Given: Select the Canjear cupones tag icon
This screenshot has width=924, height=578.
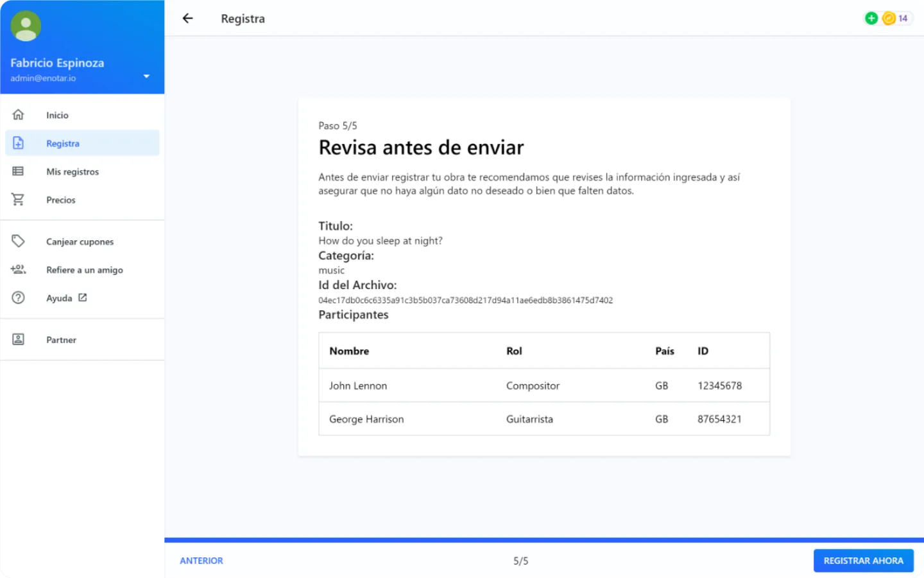Looking at the screenshot, I should click(x=19, y=241).
